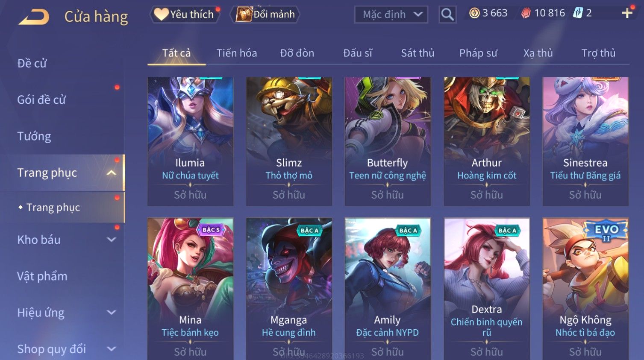
Task: Open Ilumia Nữ chúa tuyết skin card
Action: [x=190, y=141]
